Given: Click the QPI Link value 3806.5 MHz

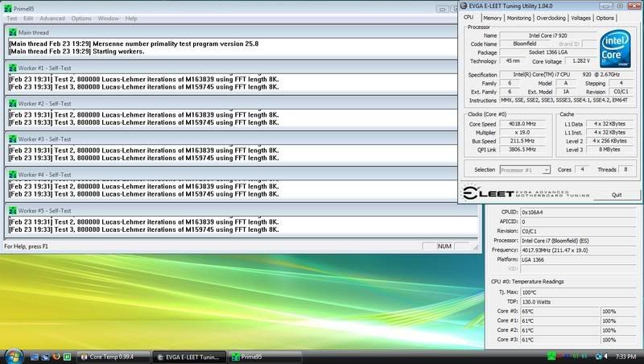Looking at the screenshot, I should point(522,150).
